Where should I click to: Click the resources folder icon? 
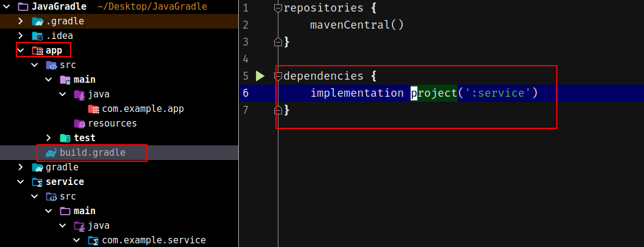point(79,123)
